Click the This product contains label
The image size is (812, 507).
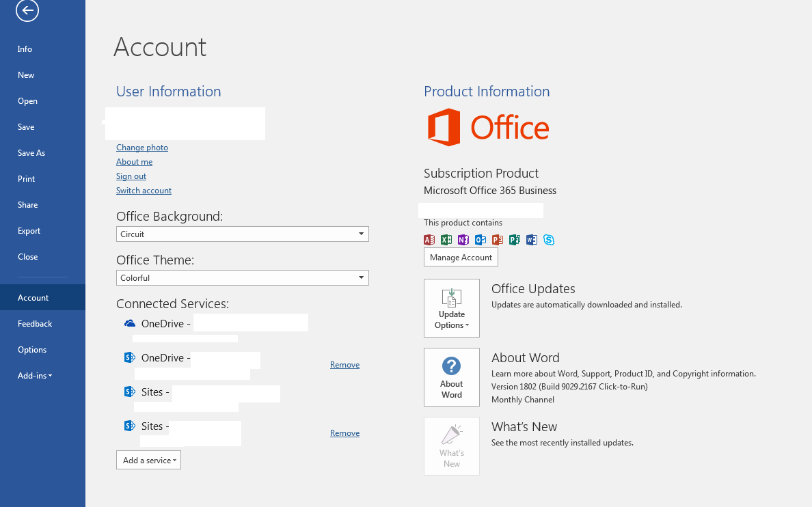point(463,223)
